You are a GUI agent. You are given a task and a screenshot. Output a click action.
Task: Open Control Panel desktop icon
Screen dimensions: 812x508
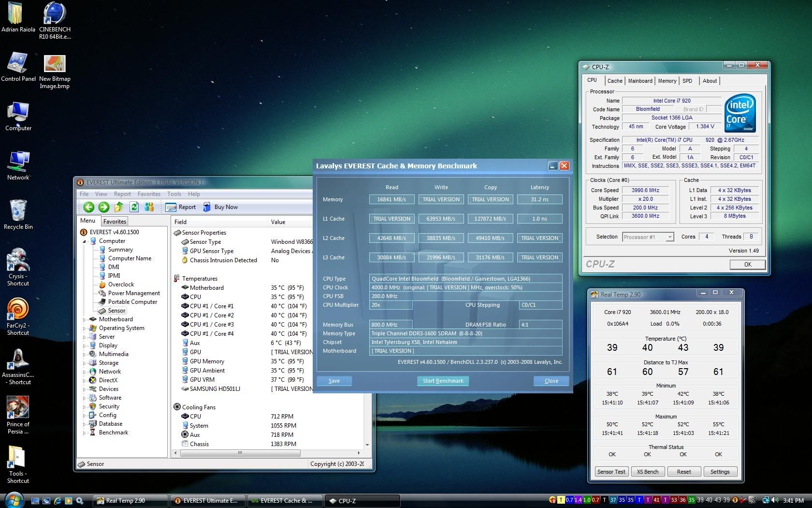pos(18,67)
